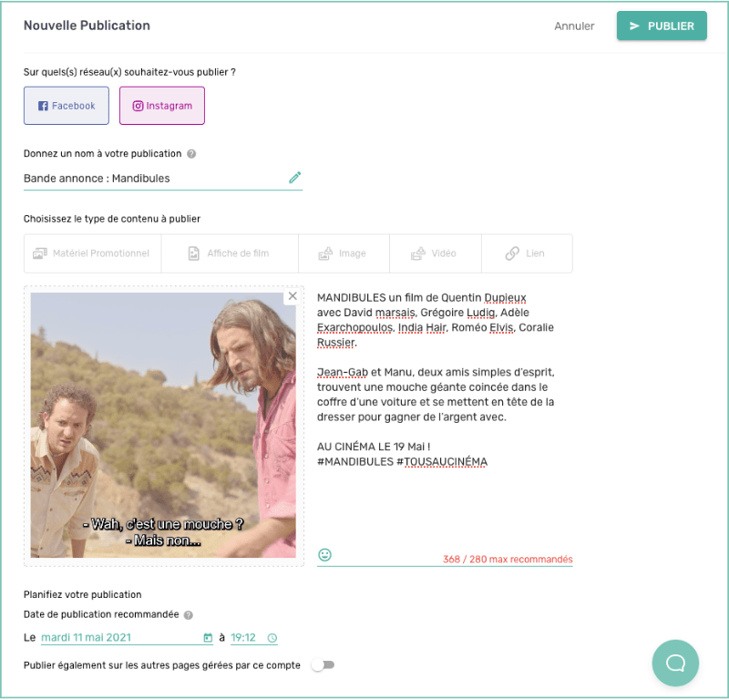This screenshot has height=700, width=729.
Task: Toggle the Instagram network selection
Action: point(162,106)
